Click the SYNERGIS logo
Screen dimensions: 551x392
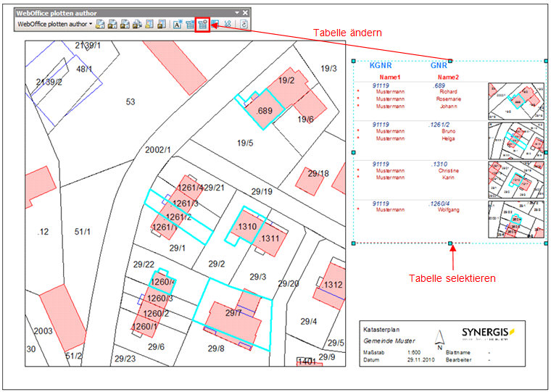[488, 334]
